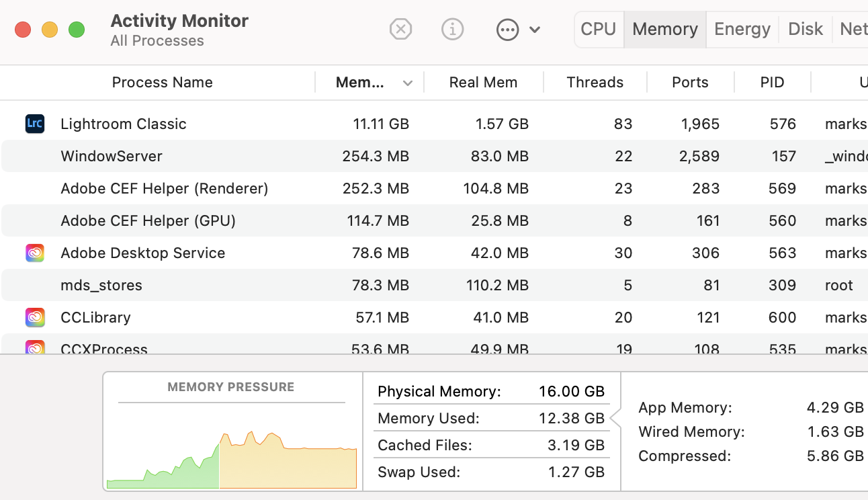
Task: Click the CCXProcess Creative Cloud icon
Action: pyautogui.click(x=35, y=347)
